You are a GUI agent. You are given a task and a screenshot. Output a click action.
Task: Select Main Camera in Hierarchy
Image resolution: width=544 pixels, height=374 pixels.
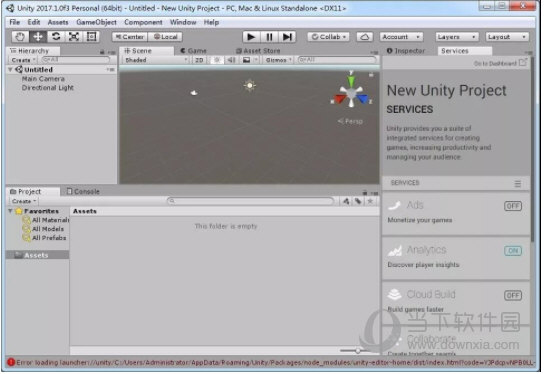point(43,79)
